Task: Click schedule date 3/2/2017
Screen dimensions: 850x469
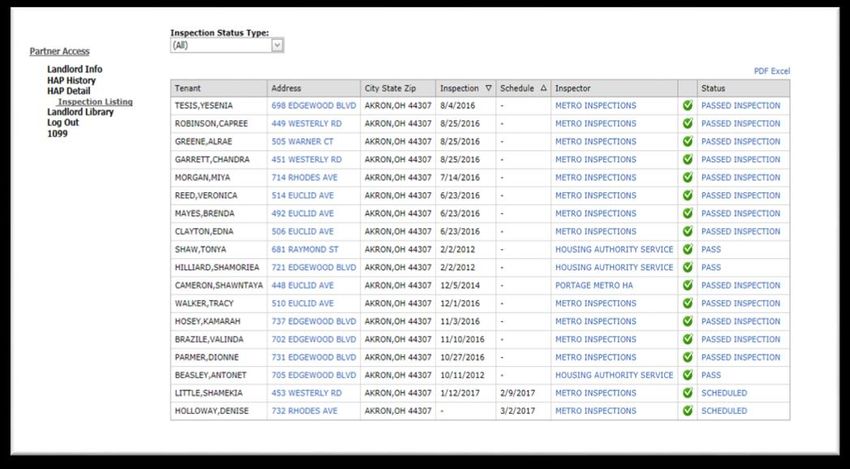Action: 517,410
